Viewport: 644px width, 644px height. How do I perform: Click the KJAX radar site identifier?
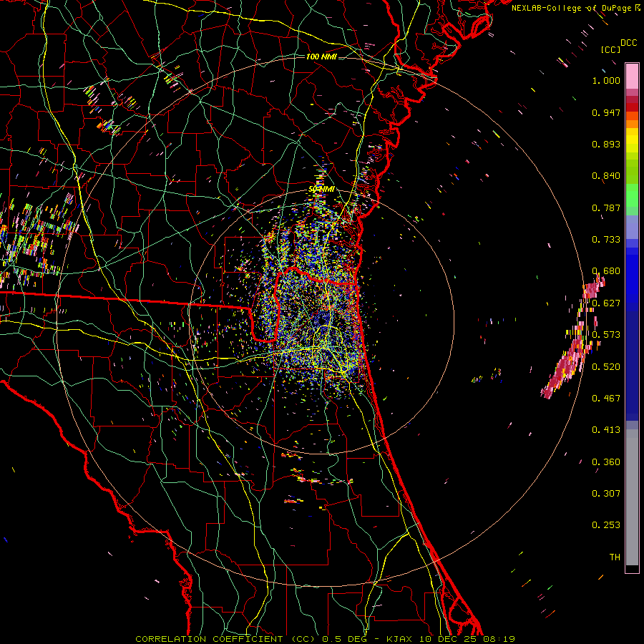pos(400,639)
